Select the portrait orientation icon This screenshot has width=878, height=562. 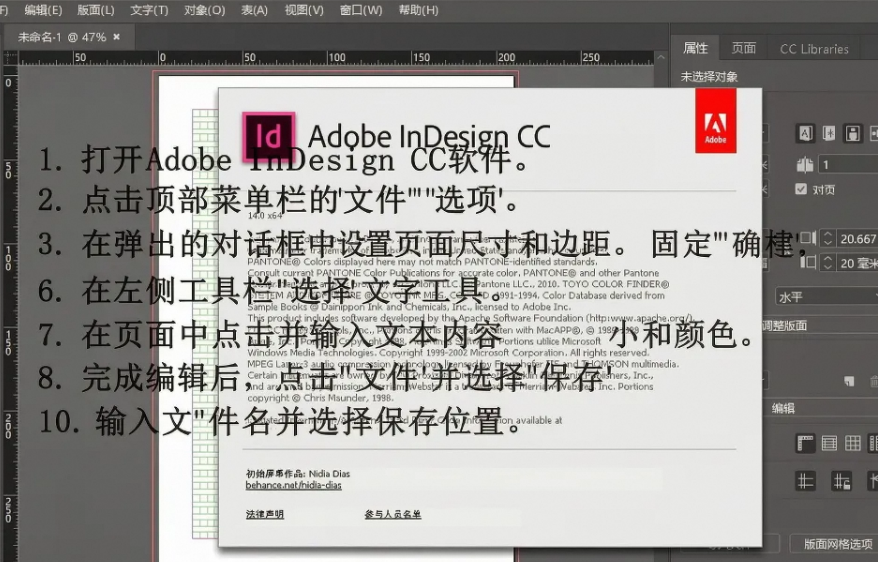click(853, 133)
